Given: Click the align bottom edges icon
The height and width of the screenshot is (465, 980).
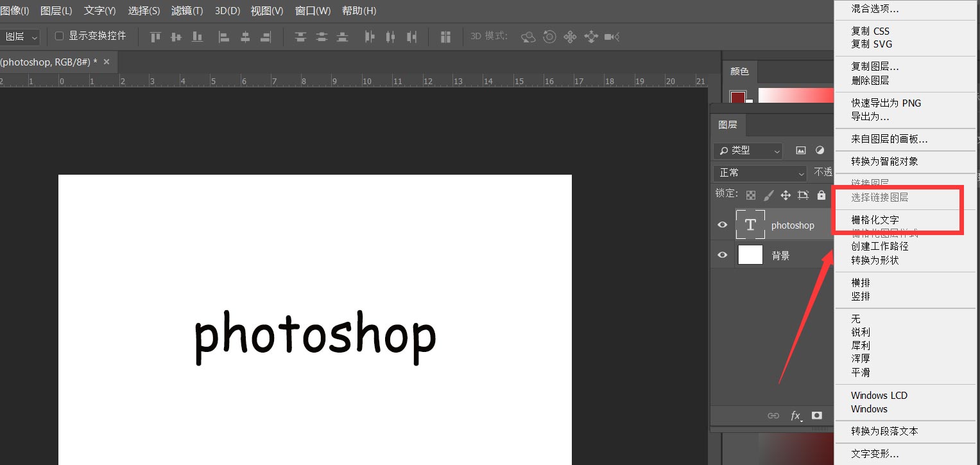Looking at the screenshot, I should (x=198, y=37).
